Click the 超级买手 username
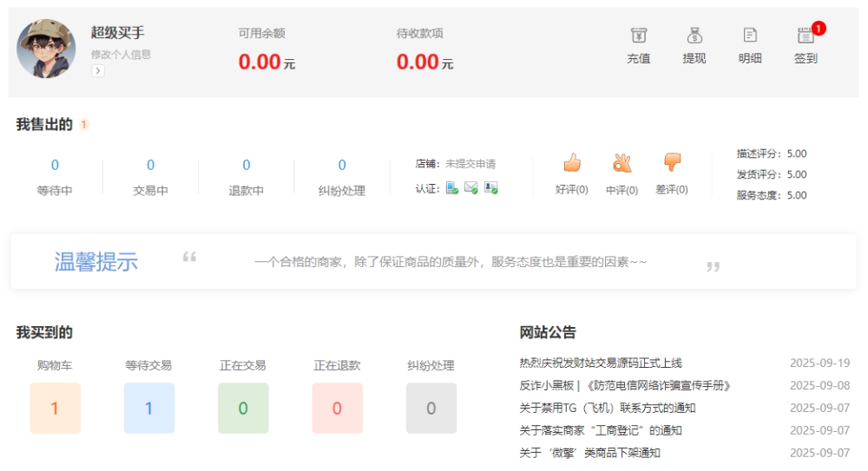The image size is (868, 471). [118, 33]
